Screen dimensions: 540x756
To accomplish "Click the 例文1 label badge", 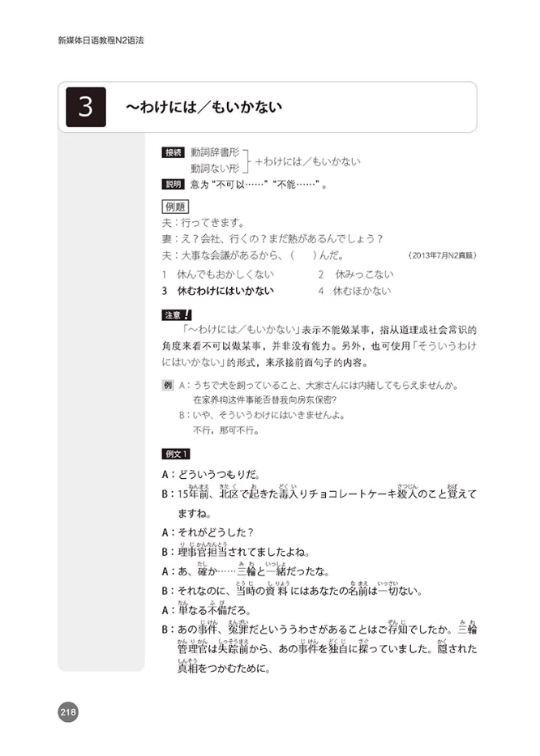I will pyautogui.click(x=176, y=454).
